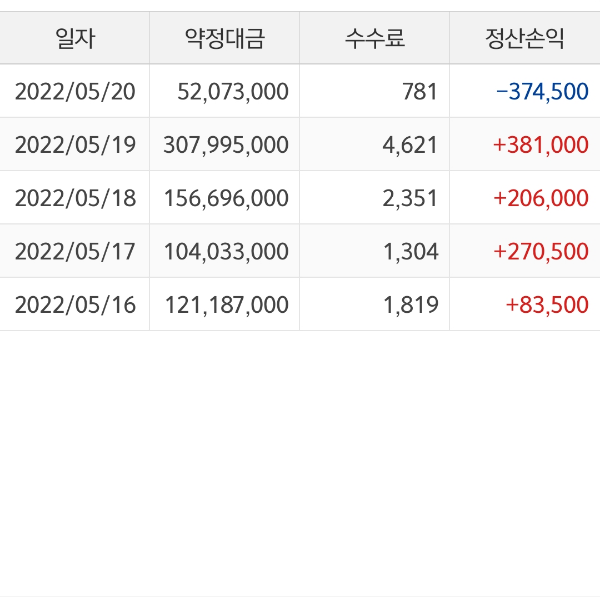600x600 pixels.
Task: Select the 2022/05/17 date cell
Action: 75,251
